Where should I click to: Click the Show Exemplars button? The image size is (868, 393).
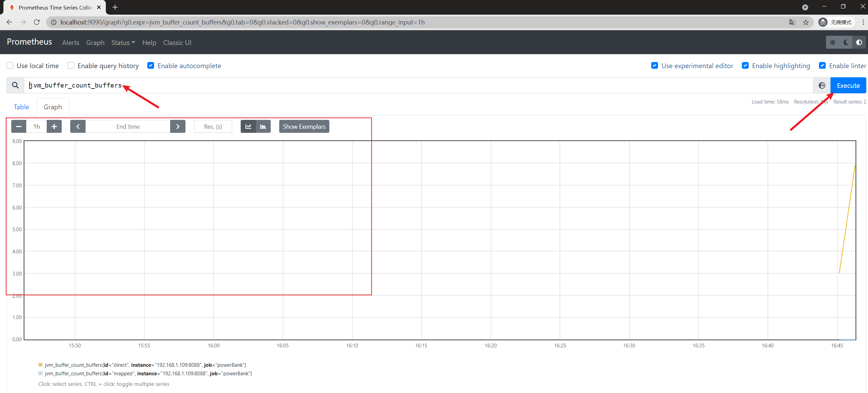[304, 126]
